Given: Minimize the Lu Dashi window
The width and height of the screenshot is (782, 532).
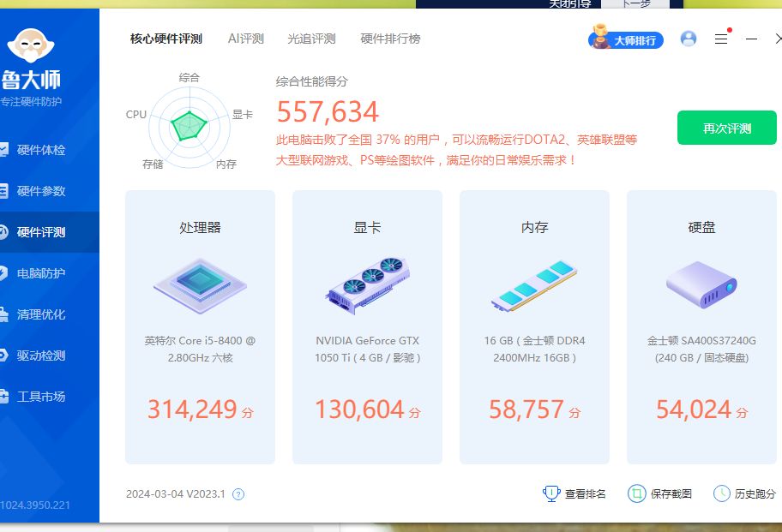Looking at the screenshot, I should click(x=752, y=39).
